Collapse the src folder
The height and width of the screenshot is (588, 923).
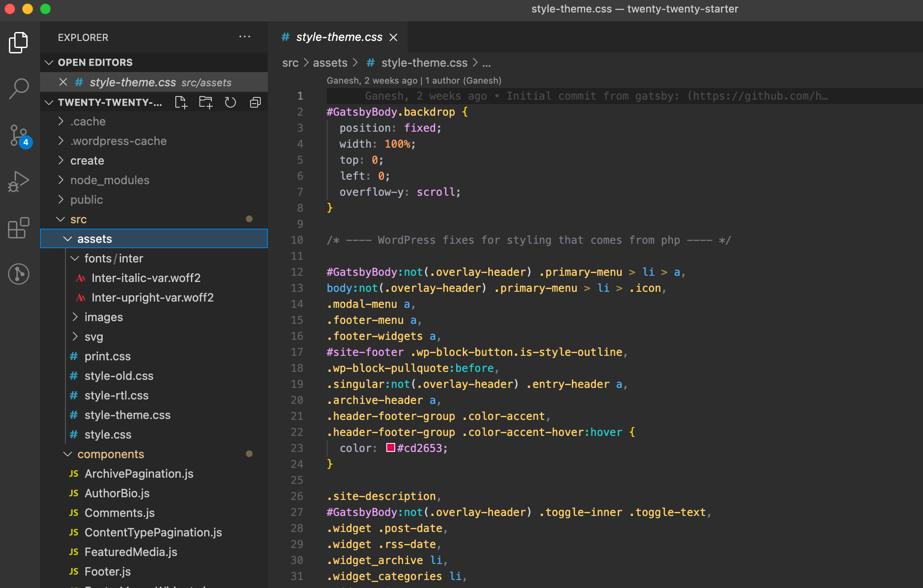pos(154,219)
